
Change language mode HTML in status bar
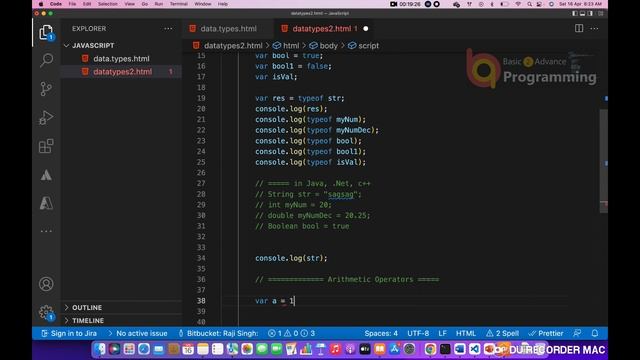466,333
